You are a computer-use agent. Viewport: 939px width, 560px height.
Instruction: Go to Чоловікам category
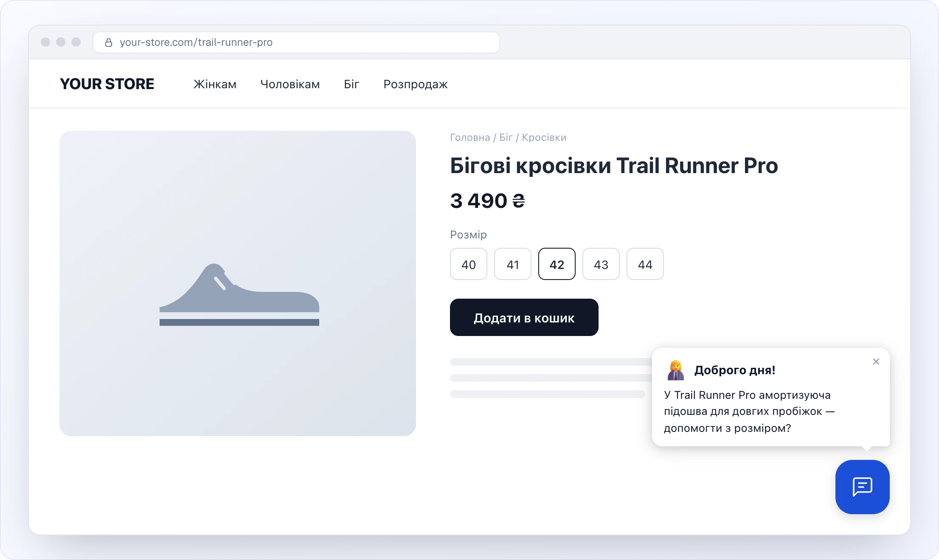point(290,84)
